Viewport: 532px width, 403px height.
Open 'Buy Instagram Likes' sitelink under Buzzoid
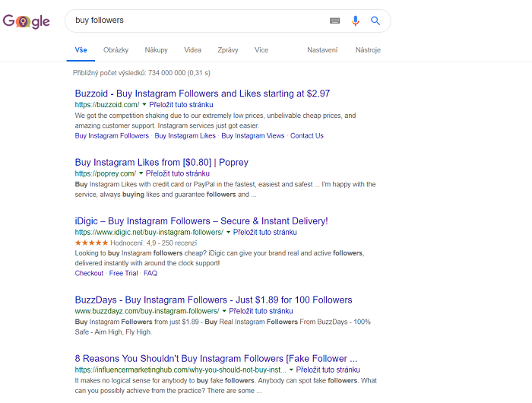click(185, 136)
